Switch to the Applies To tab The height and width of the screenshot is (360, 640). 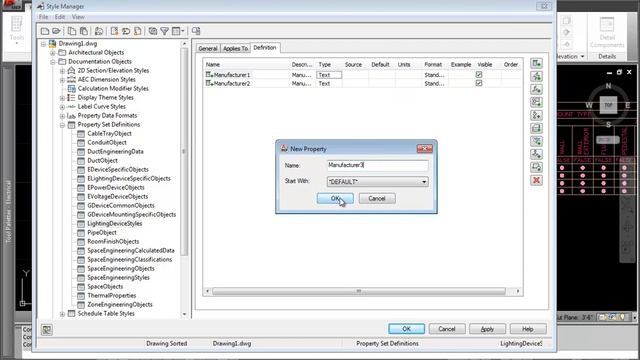point(236,48)
